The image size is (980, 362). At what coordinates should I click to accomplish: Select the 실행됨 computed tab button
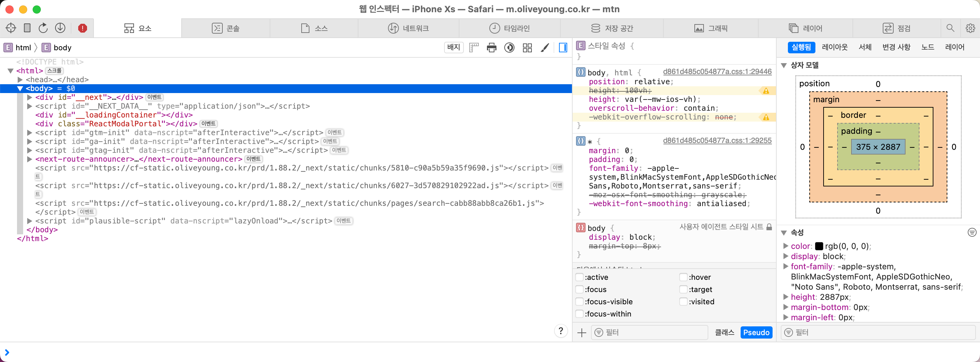pyautogui.click(x=801, y=47)
